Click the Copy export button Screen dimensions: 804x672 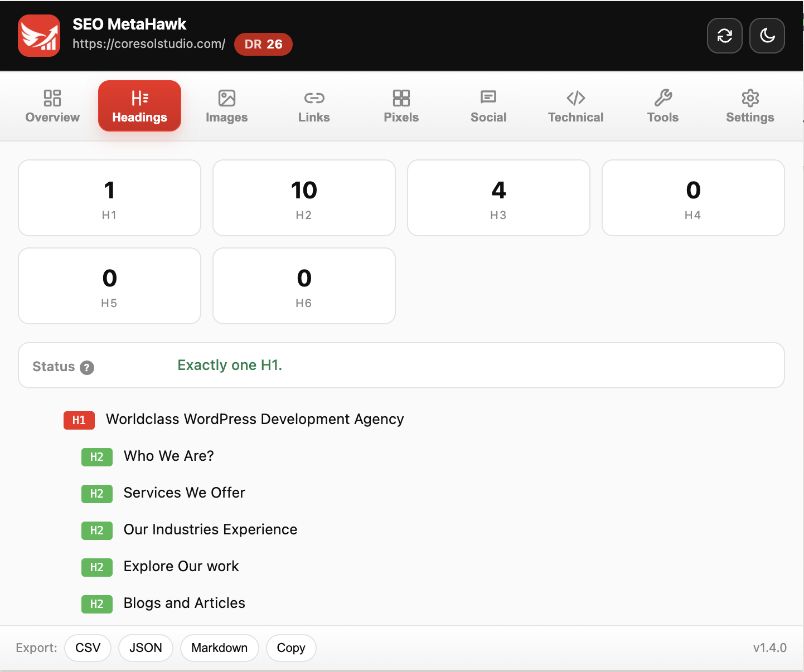click(291, 648)
